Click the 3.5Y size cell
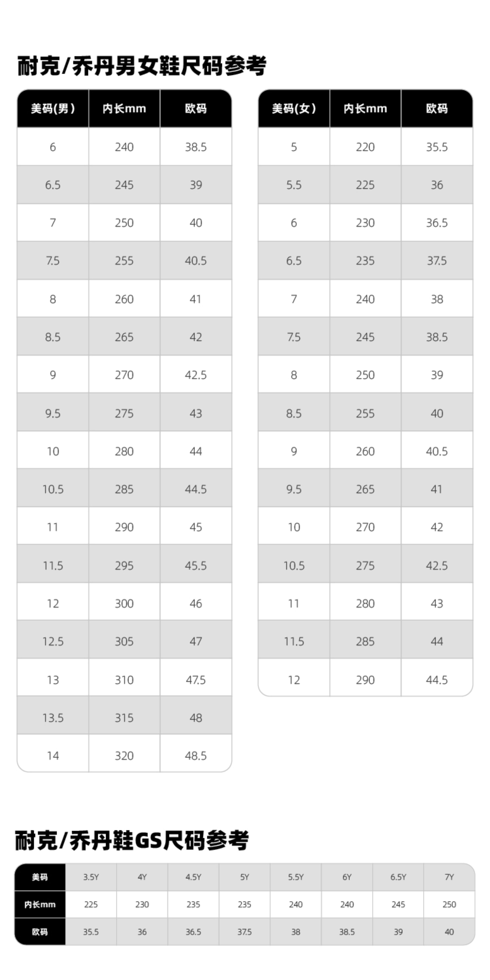This screenshot has height=980, width=490. coord(91,877)
